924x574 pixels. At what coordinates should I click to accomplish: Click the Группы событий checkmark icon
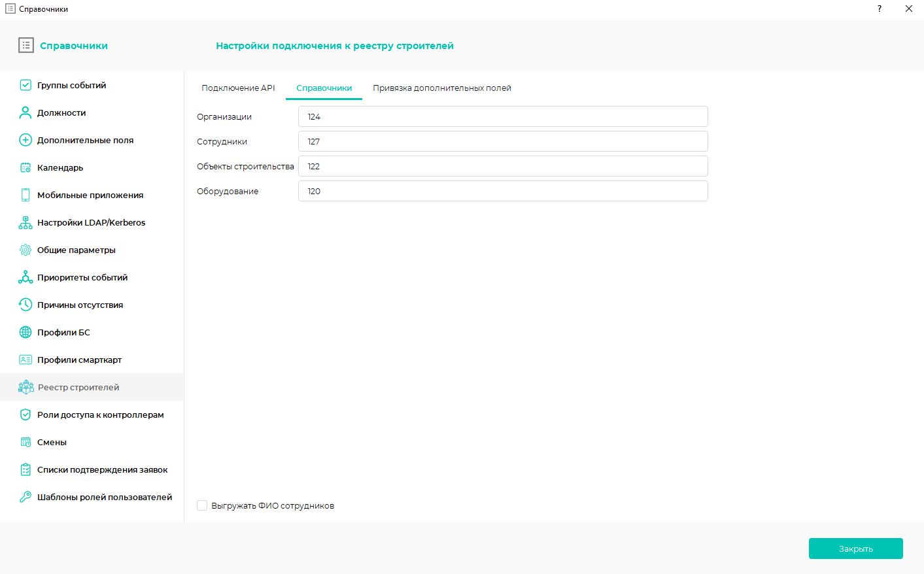click(x=26, y=85)
